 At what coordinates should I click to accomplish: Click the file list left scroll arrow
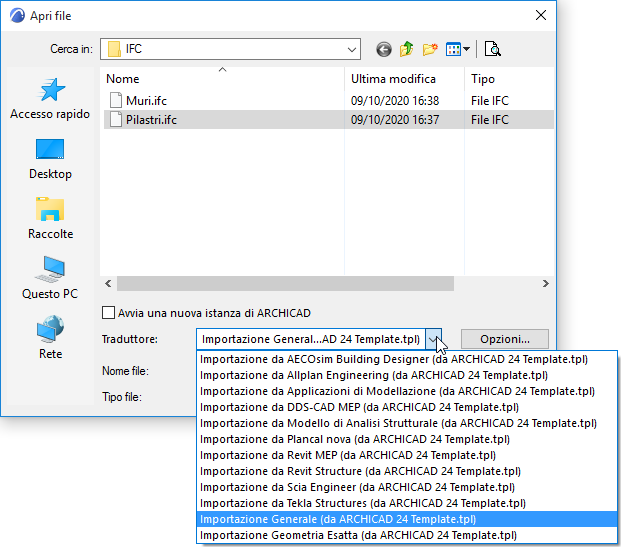click(x=108, y=284)
